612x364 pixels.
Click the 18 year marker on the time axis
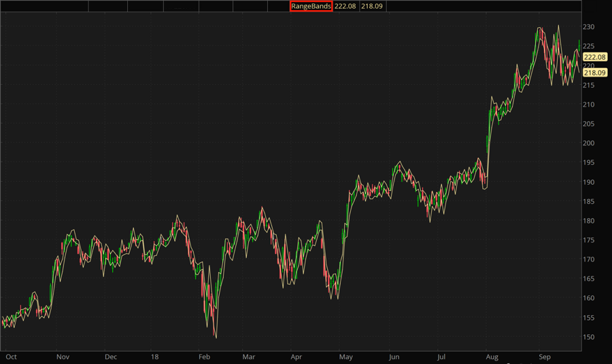tap(154, 356)
